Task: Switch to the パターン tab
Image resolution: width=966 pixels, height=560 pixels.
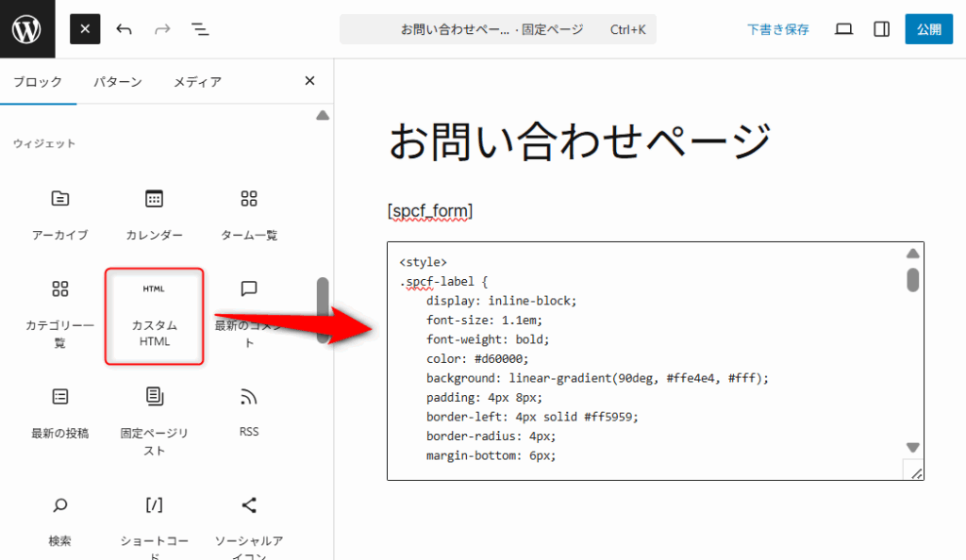Action: [x=117, y=82]
